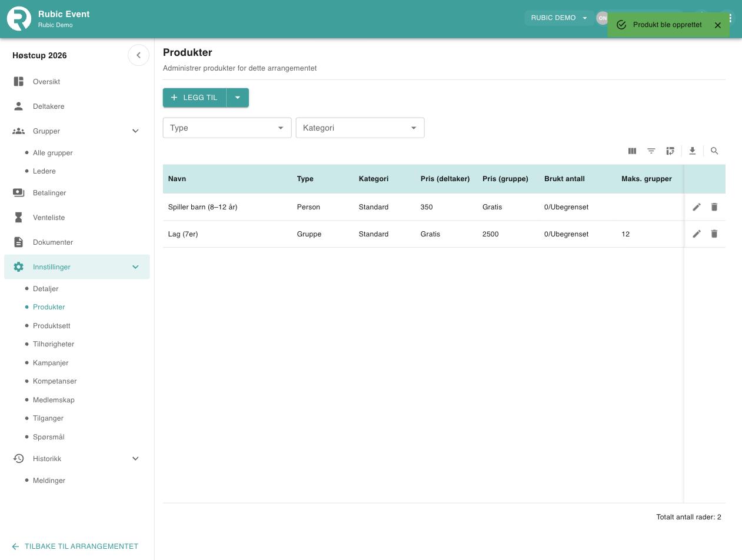The height and width of the screenshot is (560, 742).
Task: Click the Rubic Event logo
Action: [19, 19]
